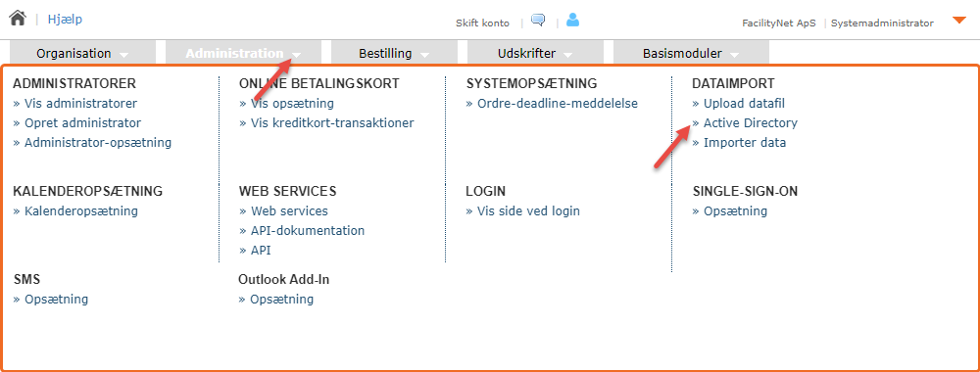The height and width of the screenshot is (372, 980).
Task: Expand the Bestilling dropdown arrow
Action: point(425,55)
